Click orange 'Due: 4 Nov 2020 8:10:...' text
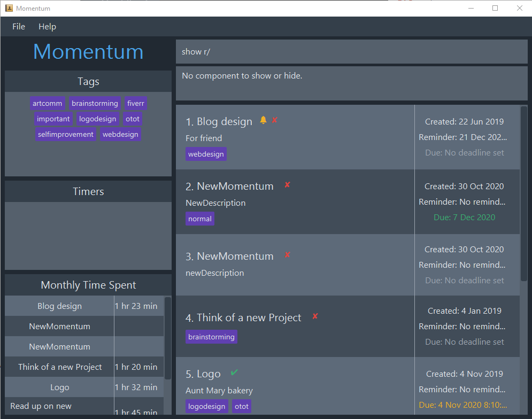The width and height of the screenshot is (532, 419). [x=463, y=405]
